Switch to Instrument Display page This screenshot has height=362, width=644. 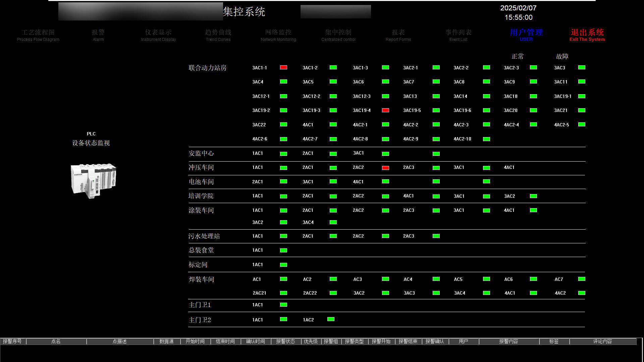tap(158, 35)
